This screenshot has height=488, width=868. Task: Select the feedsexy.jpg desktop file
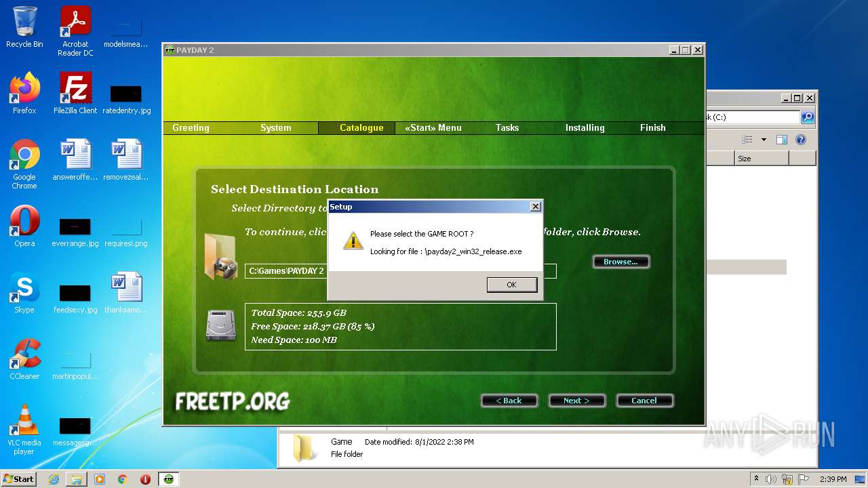75,298
